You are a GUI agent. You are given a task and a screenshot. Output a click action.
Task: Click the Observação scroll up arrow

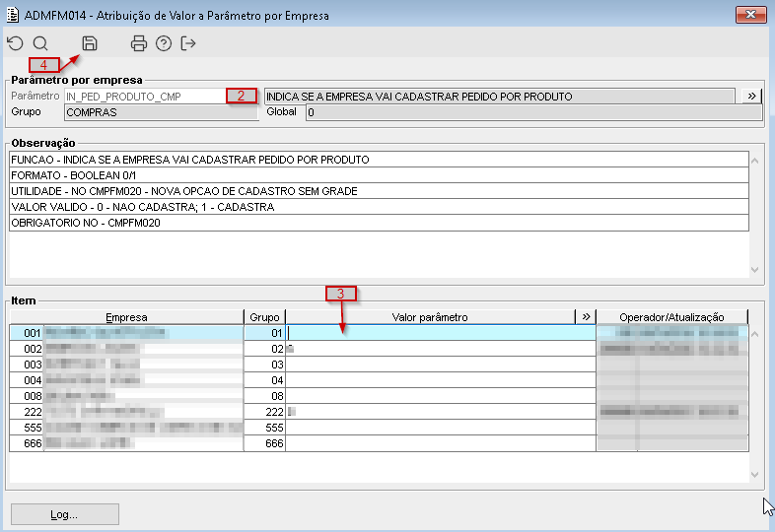click(x=754, y=161)
